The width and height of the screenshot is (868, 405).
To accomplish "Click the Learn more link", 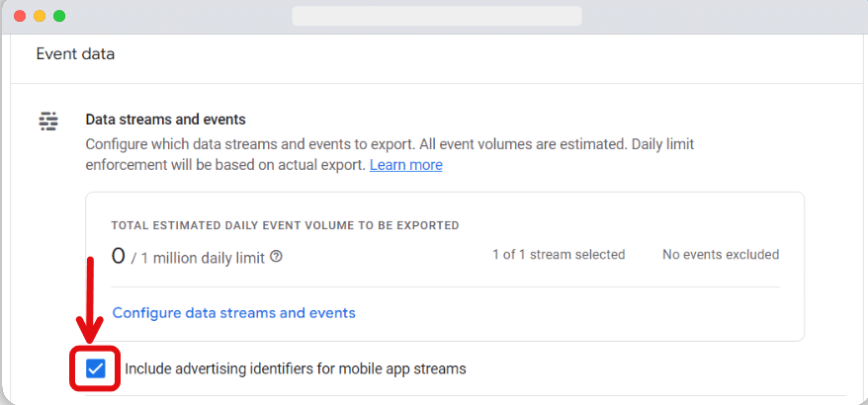I will [405, 165].
